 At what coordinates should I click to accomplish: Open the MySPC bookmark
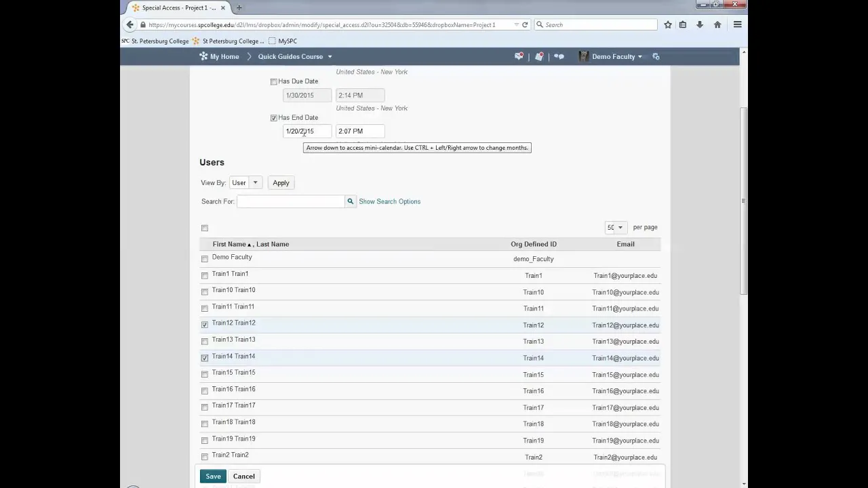point(283,41)
